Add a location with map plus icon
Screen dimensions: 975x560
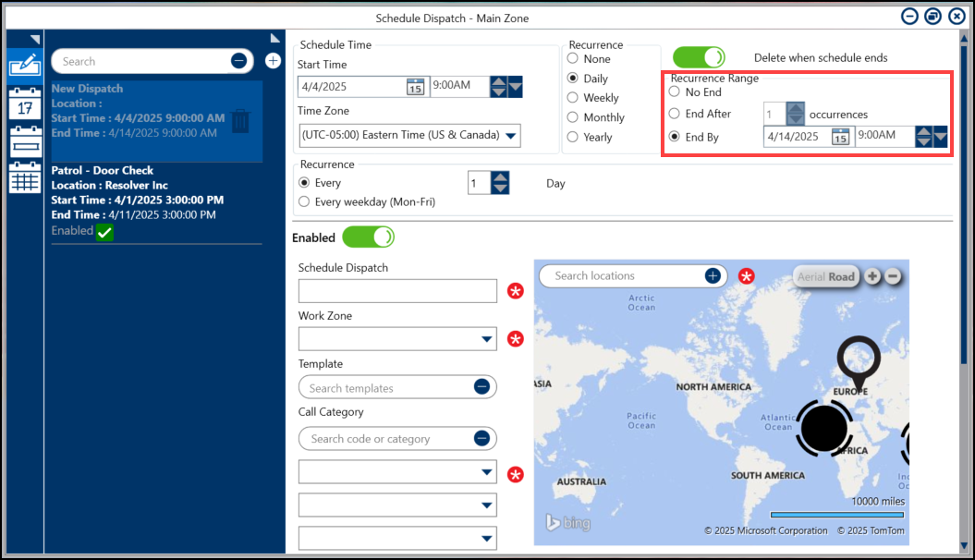713,276
